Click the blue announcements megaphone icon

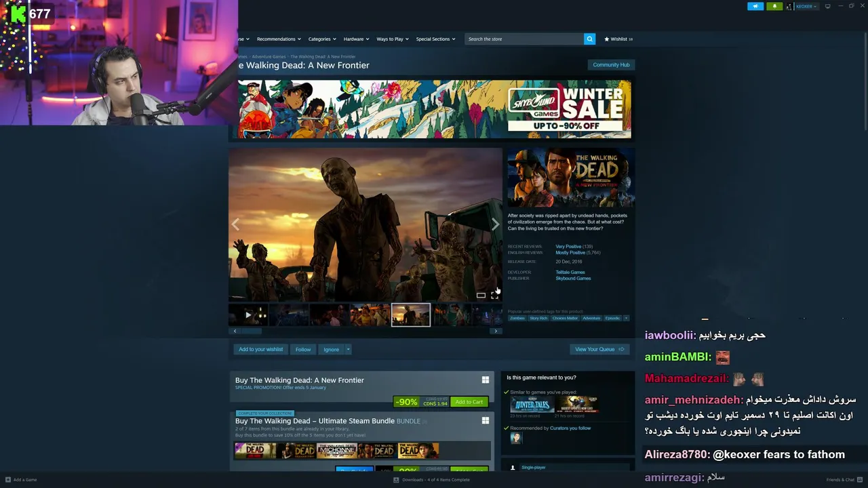pyautogui.click(x=755, y=6)
